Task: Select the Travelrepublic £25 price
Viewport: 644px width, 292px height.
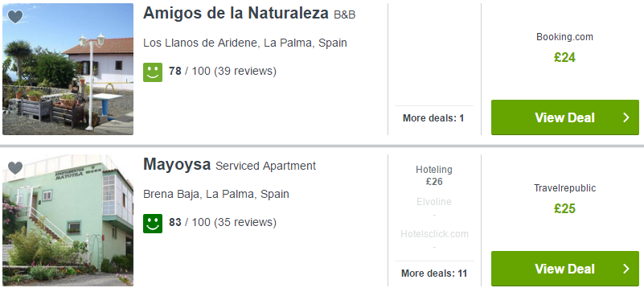Action: (564, 199)
